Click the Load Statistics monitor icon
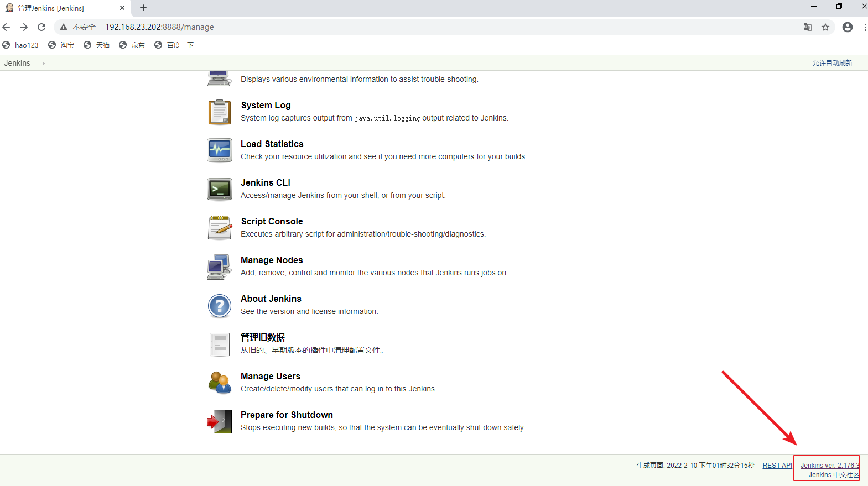The image size is (868, 486). 220,150
